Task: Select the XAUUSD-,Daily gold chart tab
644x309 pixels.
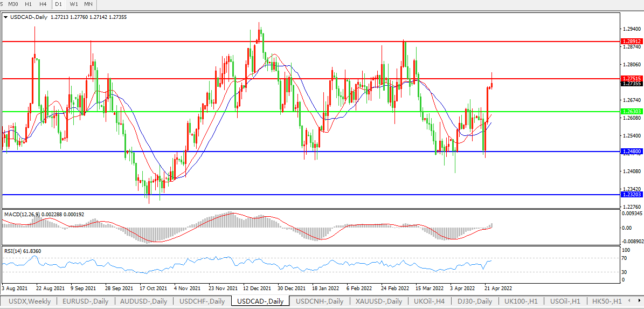Action: pyautogui.click(x=379, y=301)
